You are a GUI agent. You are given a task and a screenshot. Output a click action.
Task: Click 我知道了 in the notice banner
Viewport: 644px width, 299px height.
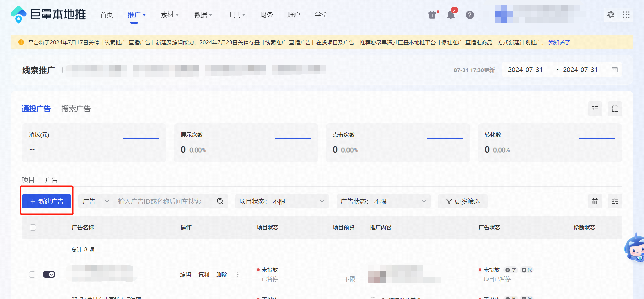(559, 42)
